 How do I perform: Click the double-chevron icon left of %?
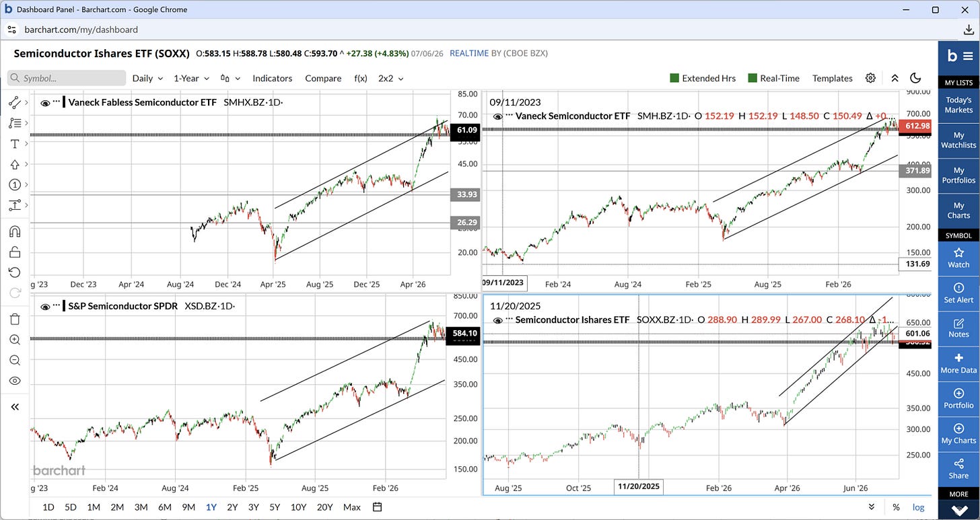[872, 507]
